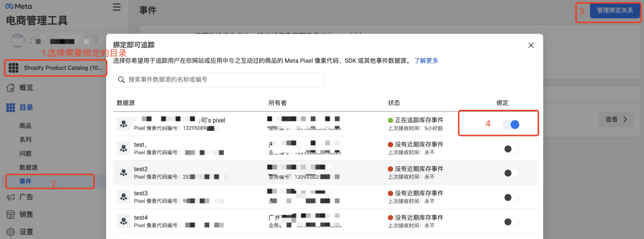Screen dimensions: 644x239
Task: Open the hamburger menu icon
Action: click(x=117, y=7)
